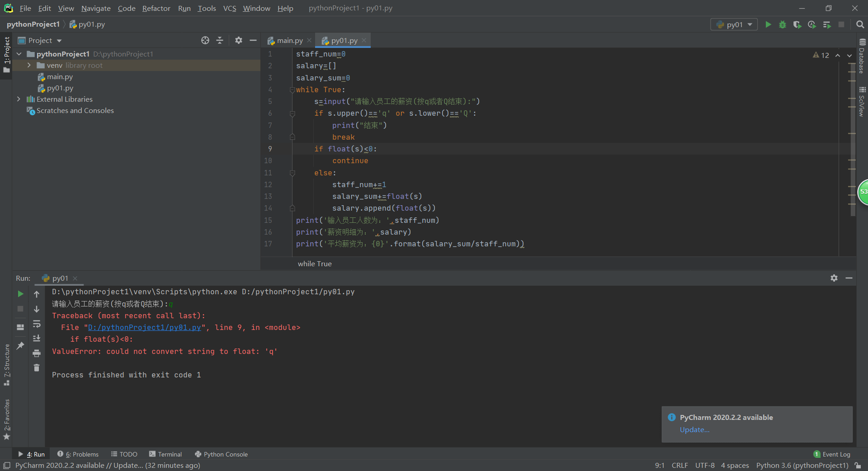Collapse all in the Project panel
Image resolution: width=868 pixels, height=471 pixels.
(220, 40)
